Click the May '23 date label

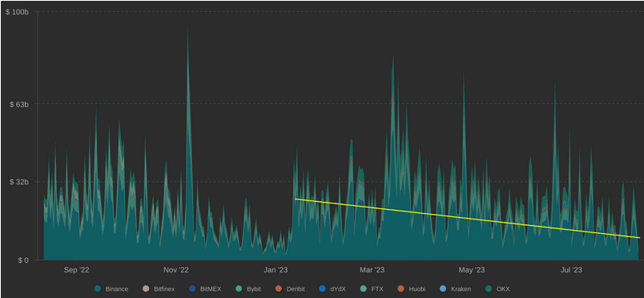(472, 270)
